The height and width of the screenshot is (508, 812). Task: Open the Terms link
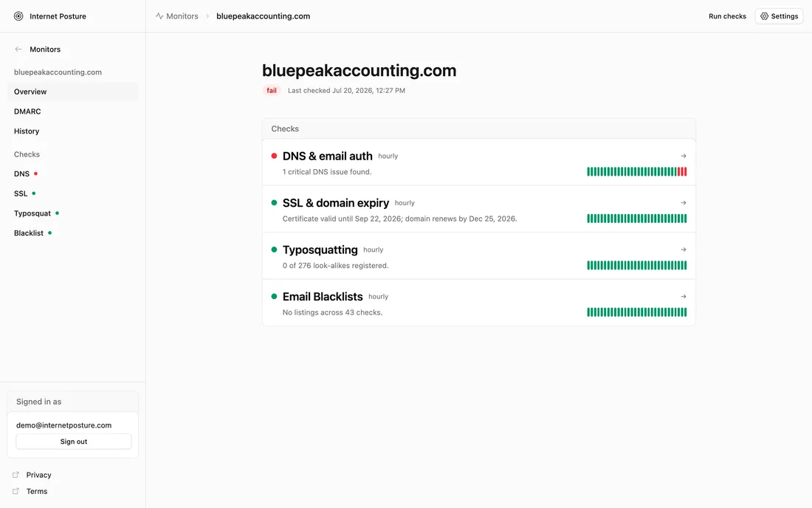[37, 491]
